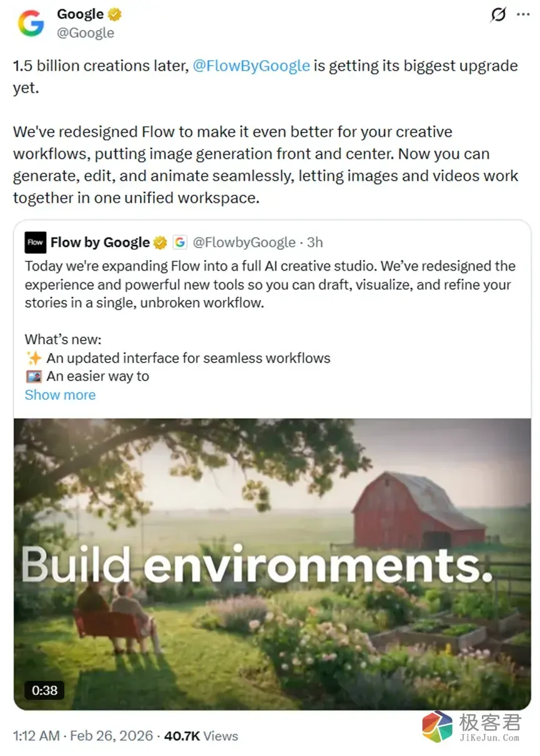Open the Flow by Google author name
This screenshot has width=540, height=756.
[x=100, y=242]
